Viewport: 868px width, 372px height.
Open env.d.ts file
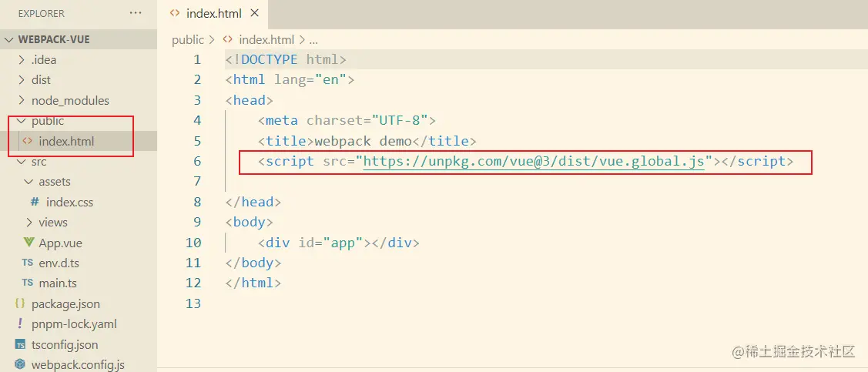point(79,263)
